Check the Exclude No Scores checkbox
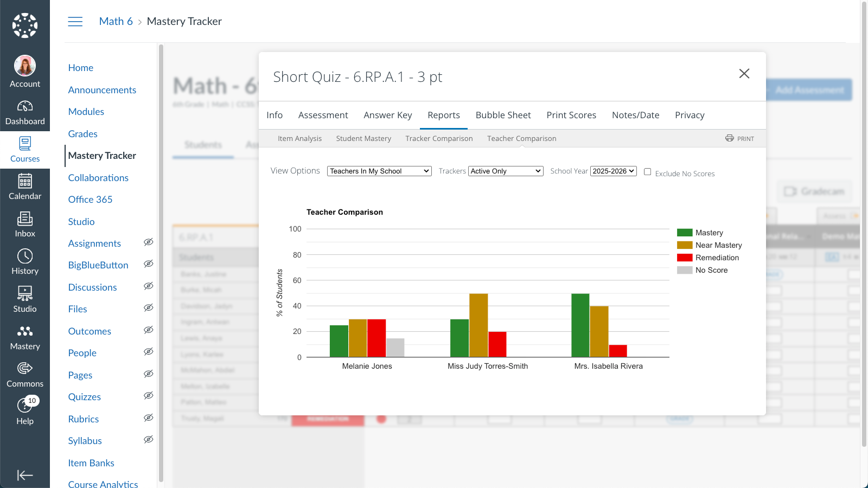The width and height of the screenshot is (868, 488). click(x=647, y=172)
